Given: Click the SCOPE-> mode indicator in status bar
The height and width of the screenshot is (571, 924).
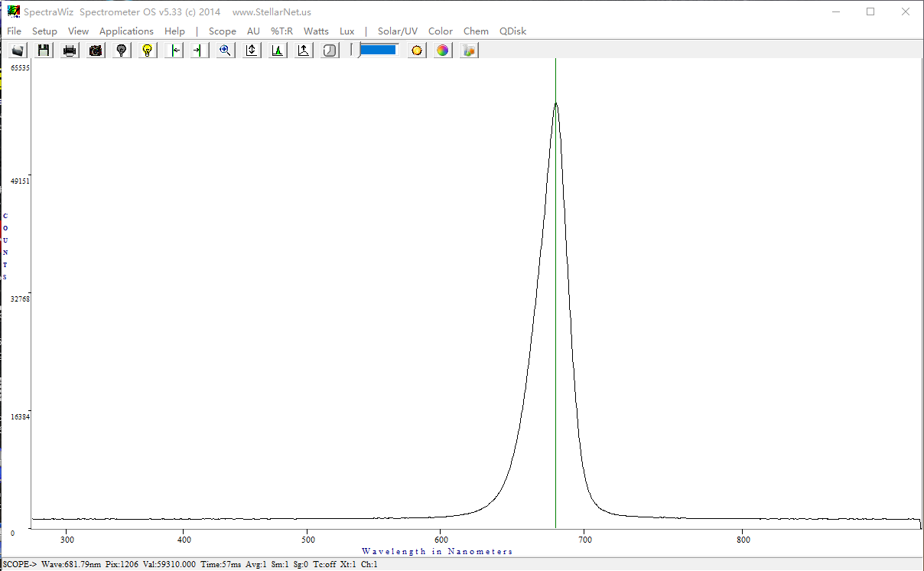Looking at the screenshot, I should point(20,565).
